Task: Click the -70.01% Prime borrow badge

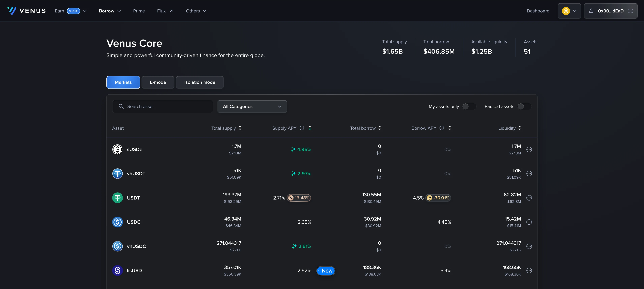Action: pos(438,198)
